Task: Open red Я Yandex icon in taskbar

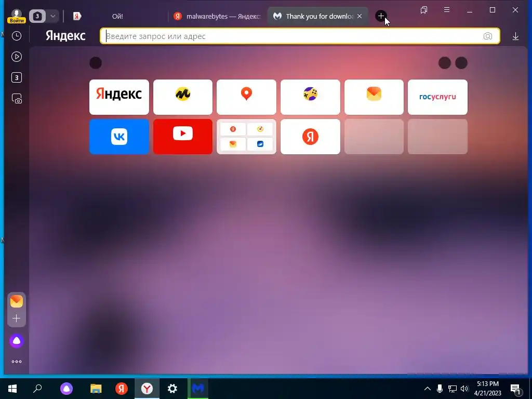Action: [122, 389]
